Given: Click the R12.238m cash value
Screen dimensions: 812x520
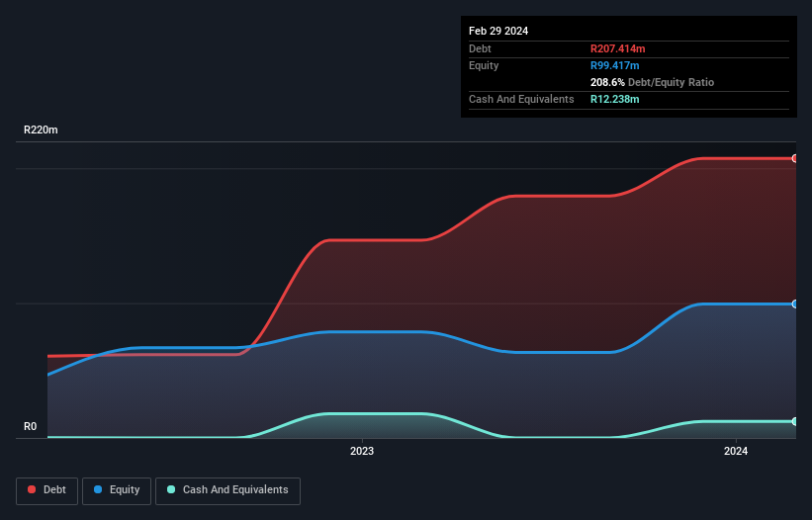Looking at the screenshot, I should tap(615, 99).
